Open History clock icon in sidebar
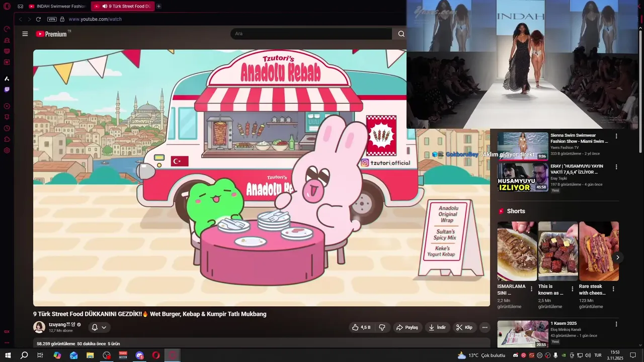The width and height of the screenshot is (644, 362). (7, 128)
